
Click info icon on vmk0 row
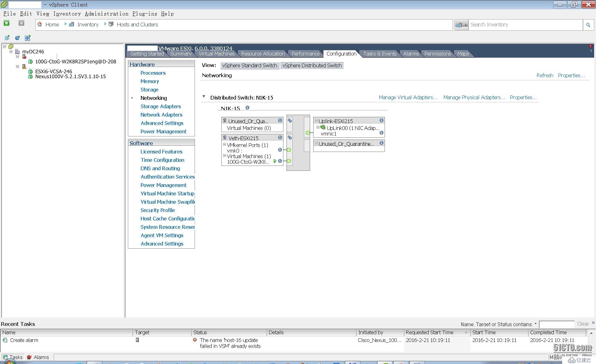(280, 150)
